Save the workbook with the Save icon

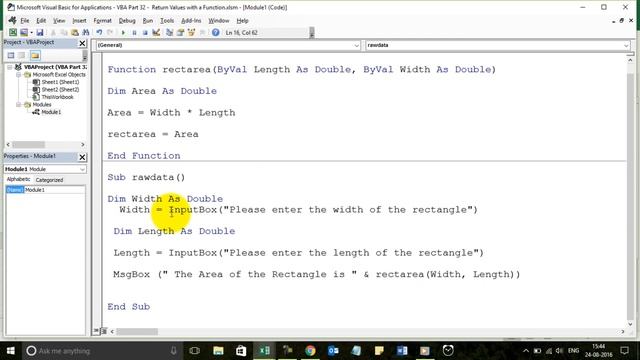(x=40, y=32)
